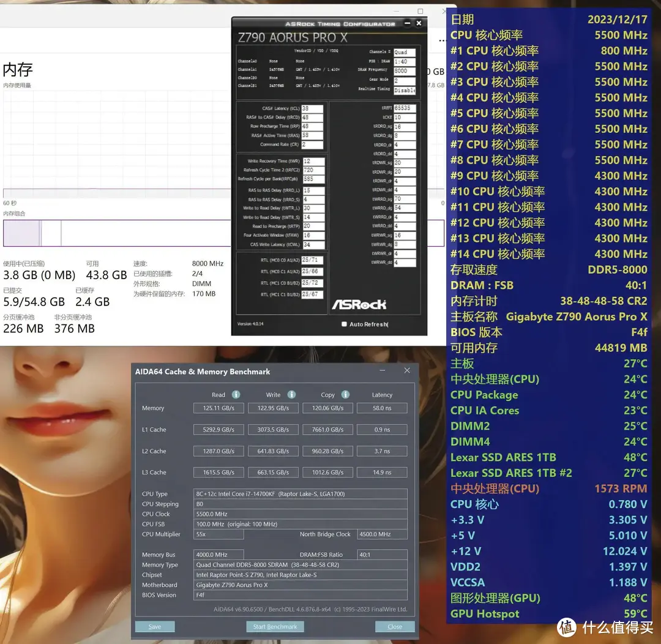The width and height of the screenshot is (661, 644).
Task: Click the Write info icon in AIDA64
Action: point(291,395)
